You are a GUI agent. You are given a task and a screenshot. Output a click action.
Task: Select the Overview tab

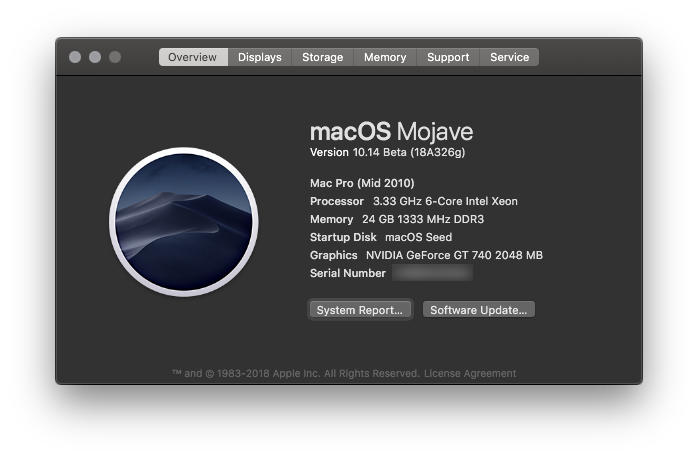click(192, 57)
